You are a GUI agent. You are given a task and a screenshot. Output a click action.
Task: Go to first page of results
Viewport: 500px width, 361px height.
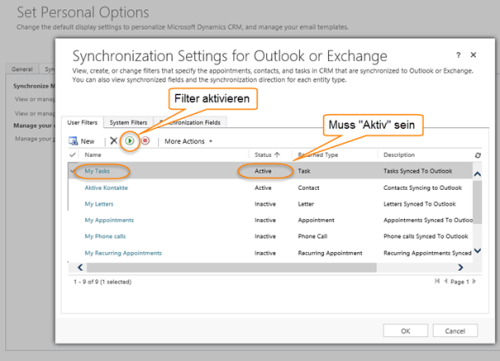(437, 281)
